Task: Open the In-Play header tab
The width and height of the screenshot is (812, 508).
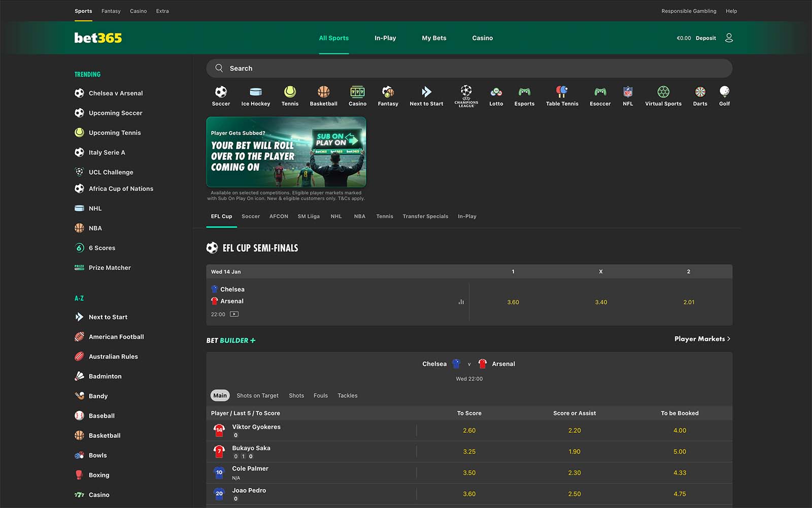Action: click(385, 38)
